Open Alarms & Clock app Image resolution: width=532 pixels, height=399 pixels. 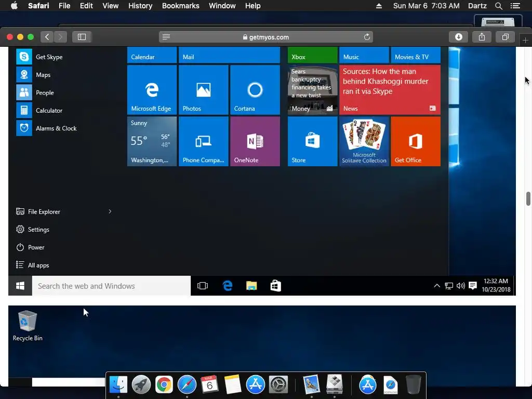coord(47,128)
